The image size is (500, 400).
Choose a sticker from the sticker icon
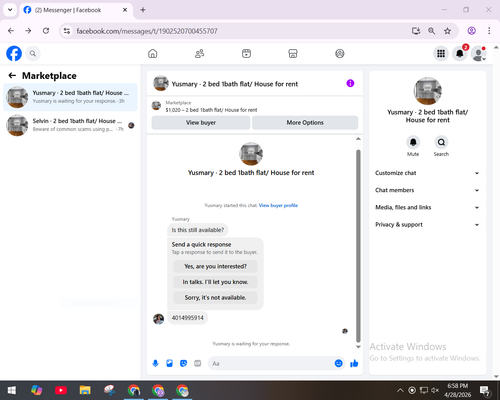click(183, 363)
